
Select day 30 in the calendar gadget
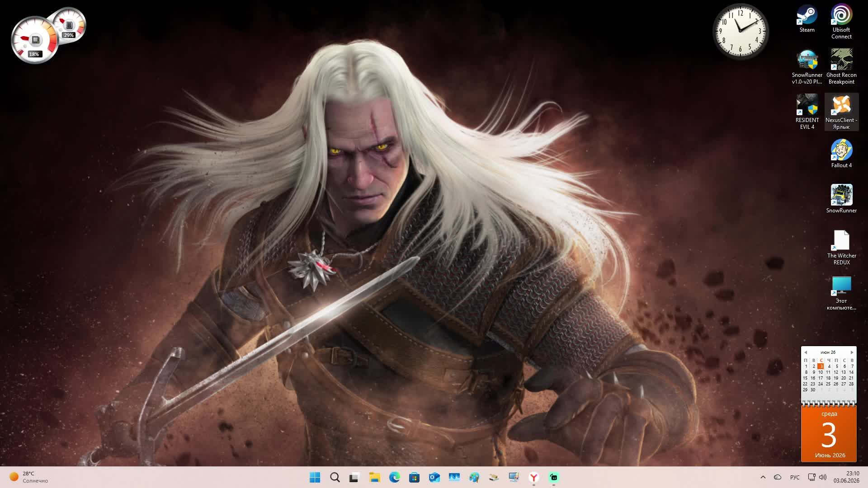(x=813, y=390)
